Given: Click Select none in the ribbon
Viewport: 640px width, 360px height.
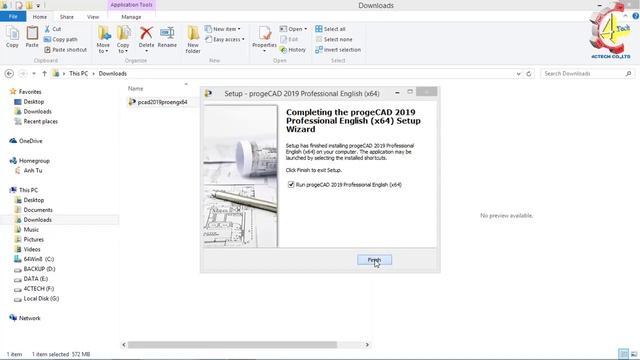Looking at the screenshot, I should click(x=334, y=39).
